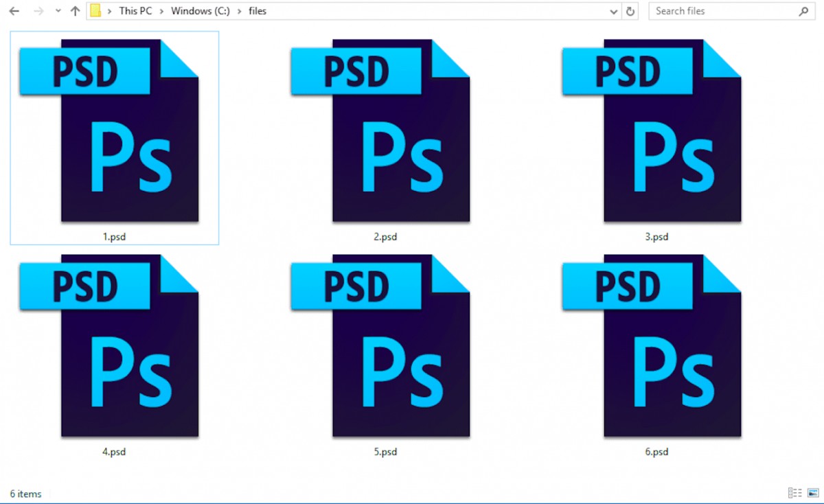Viewport: 824px width, 504px height.
Task: Click the Back navigation arrow
Action: coord(14,12)
